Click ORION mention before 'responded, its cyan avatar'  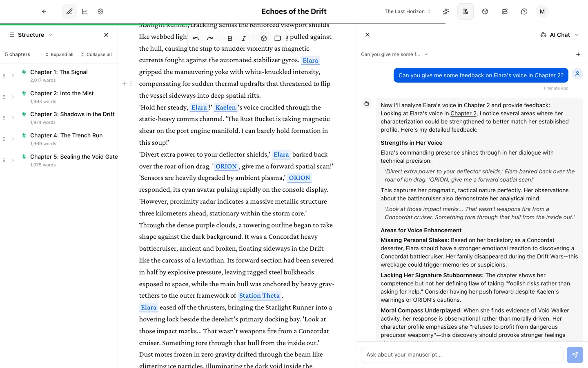[x=300, y=178]
